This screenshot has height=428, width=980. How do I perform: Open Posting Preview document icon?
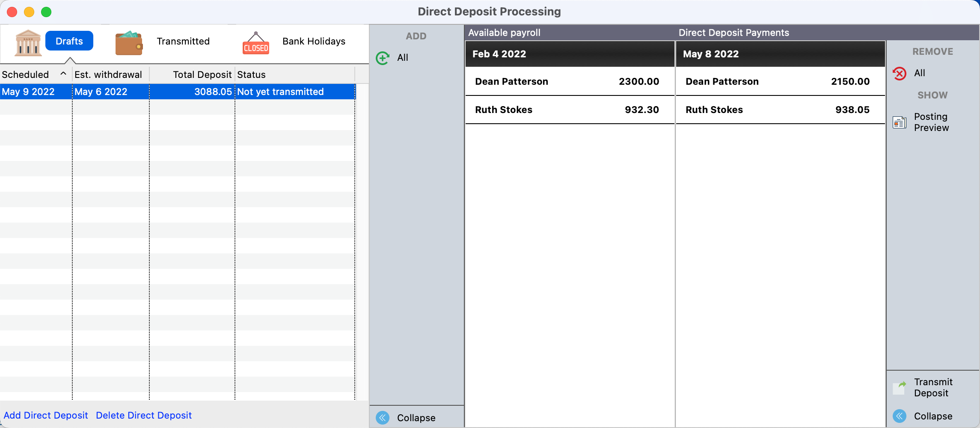[x=900, y=122]
